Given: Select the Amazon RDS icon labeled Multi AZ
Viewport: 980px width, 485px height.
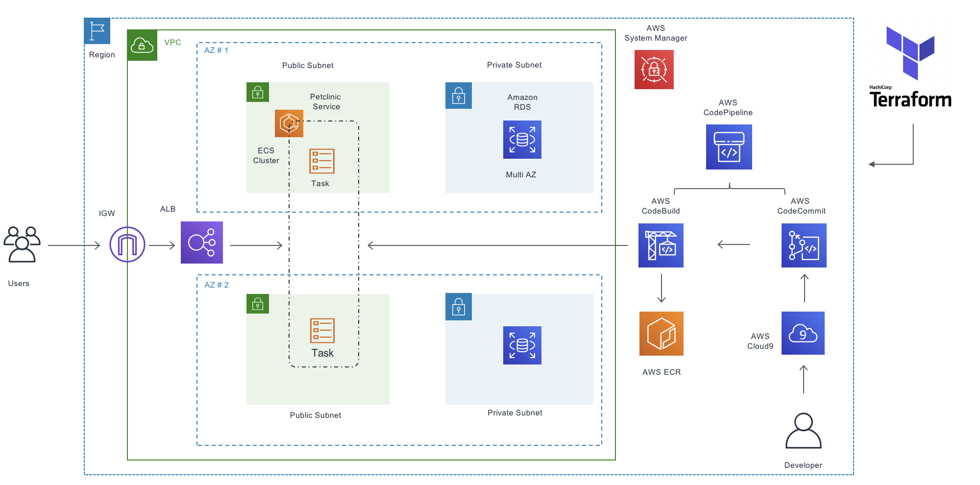Looking at the screenshot, I should (522, 140).
